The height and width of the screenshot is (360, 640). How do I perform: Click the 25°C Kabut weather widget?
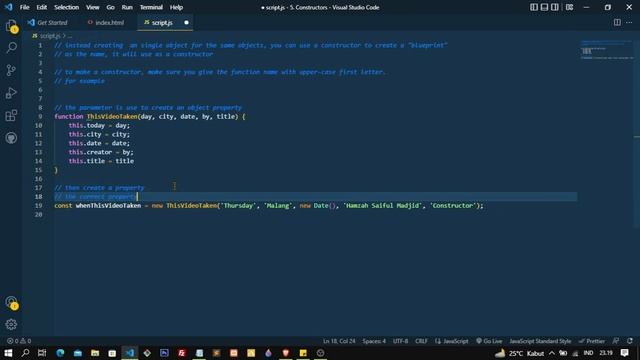pyautogui.click(x=520, y=353)
